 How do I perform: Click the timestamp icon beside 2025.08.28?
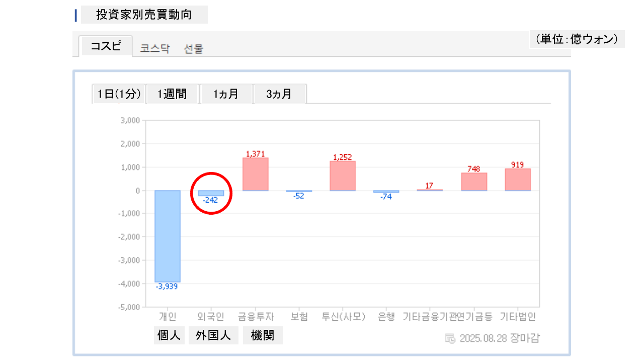pos(450,338)
